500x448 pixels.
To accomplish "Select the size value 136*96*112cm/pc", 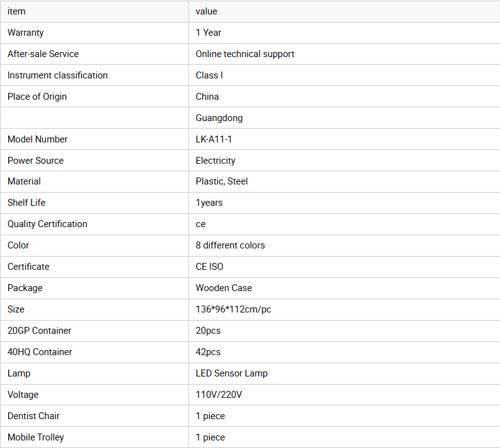I will (x=234, y=309).
